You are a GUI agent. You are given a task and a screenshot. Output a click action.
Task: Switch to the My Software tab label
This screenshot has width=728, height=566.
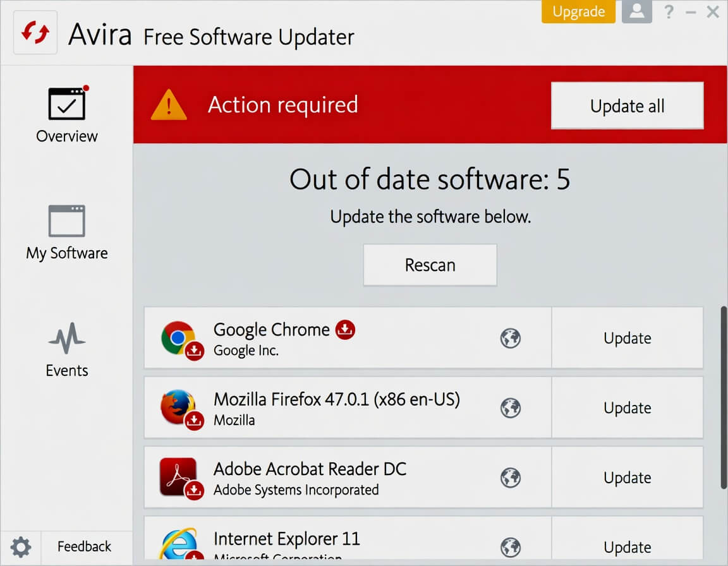[67, 253]
